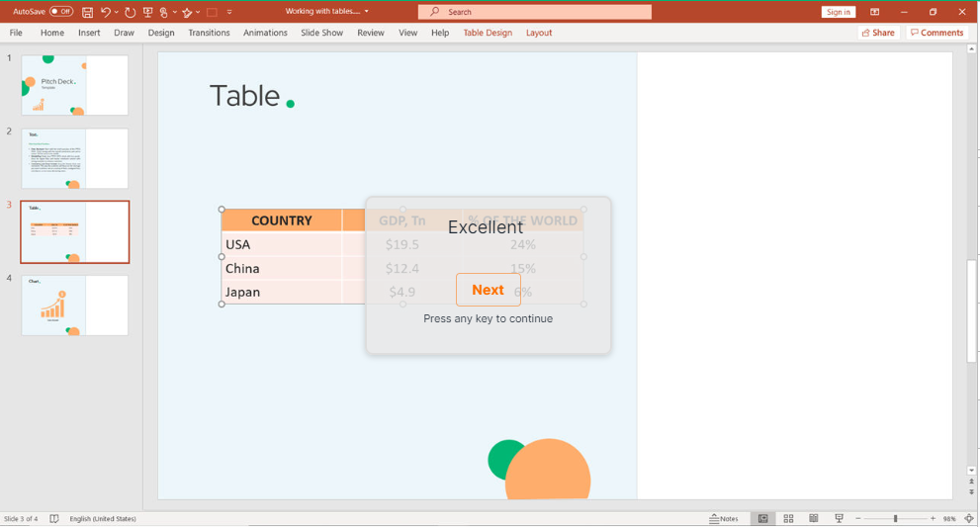Click zoom in plus button
This screenshot has height=527, width=980.
933,518
